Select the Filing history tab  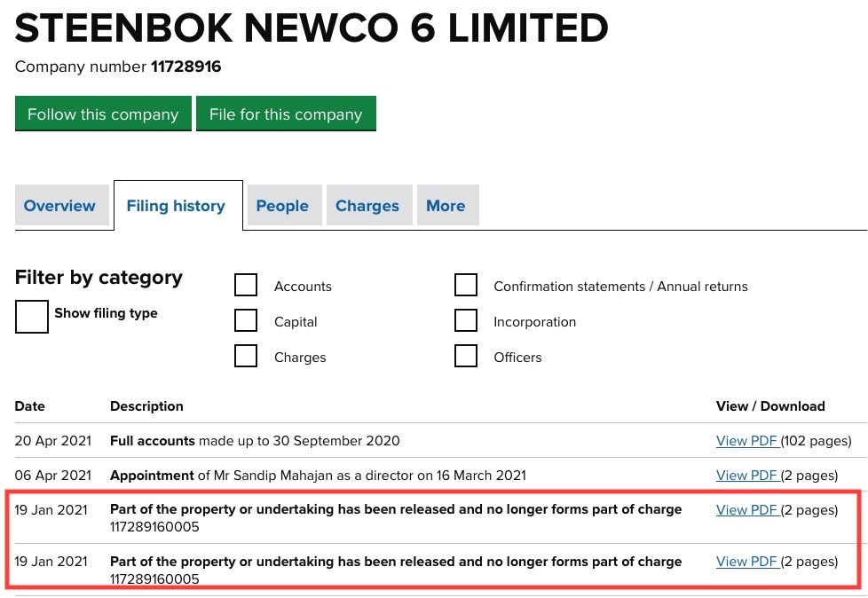176,206
